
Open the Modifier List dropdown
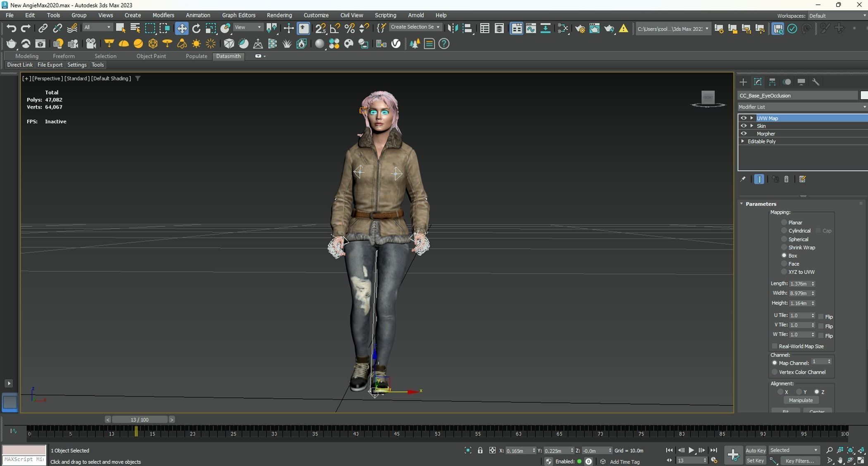(x=802, y=107)
